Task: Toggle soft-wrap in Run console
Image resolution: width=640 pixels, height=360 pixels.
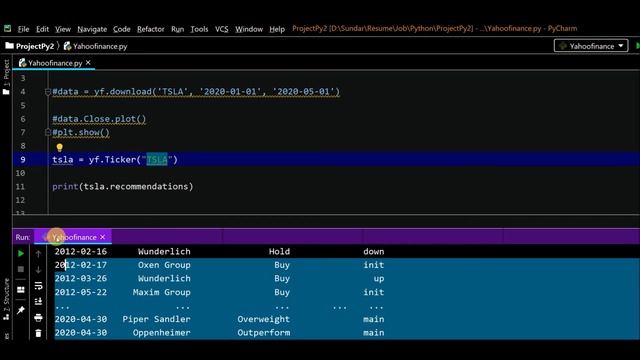Action: 38,286
